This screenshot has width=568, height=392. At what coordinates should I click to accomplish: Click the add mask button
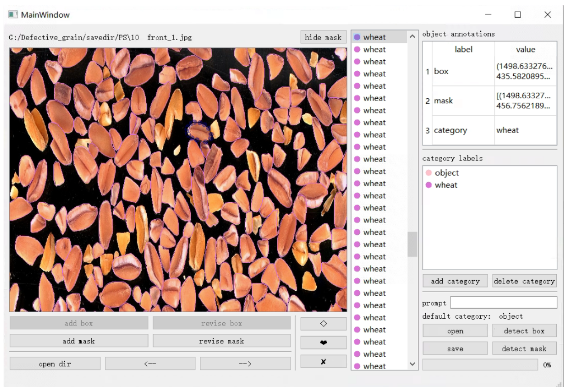(x=79, y=341)
